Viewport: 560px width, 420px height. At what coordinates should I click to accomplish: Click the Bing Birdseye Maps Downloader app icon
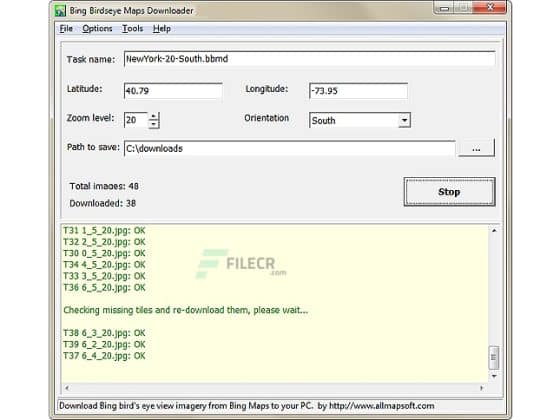coord(60,10)
